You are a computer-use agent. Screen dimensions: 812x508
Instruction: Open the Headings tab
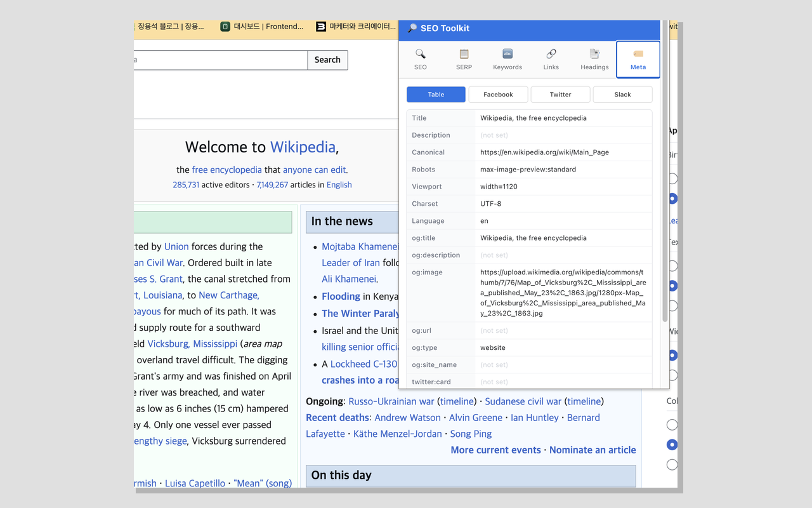594,59
